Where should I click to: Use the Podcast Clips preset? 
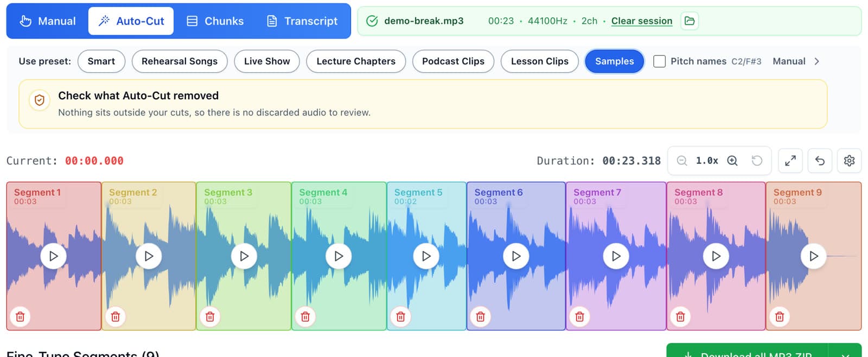tap(453, 61)
